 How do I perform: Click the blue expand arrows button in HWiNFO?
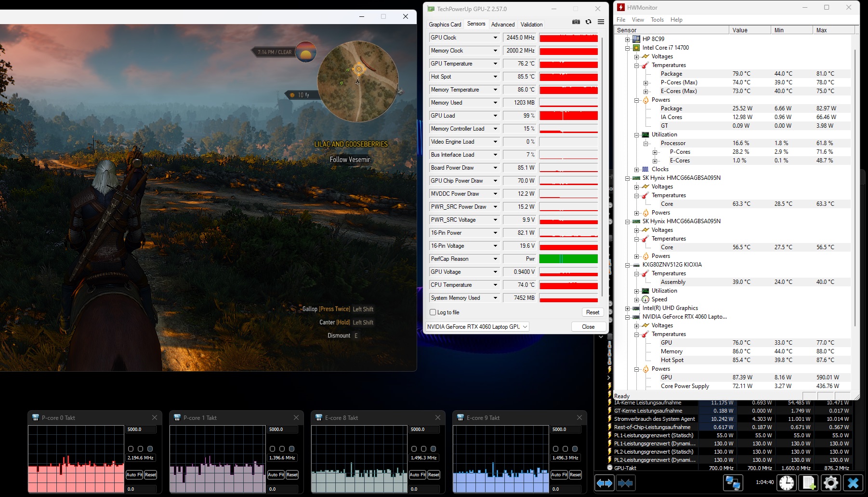605,483
